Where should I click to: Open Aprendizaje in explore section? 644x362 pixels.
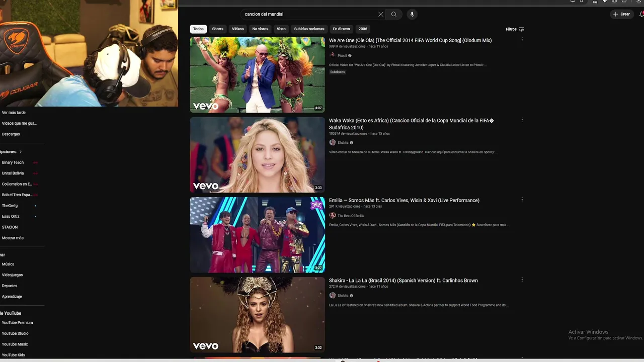12,297
